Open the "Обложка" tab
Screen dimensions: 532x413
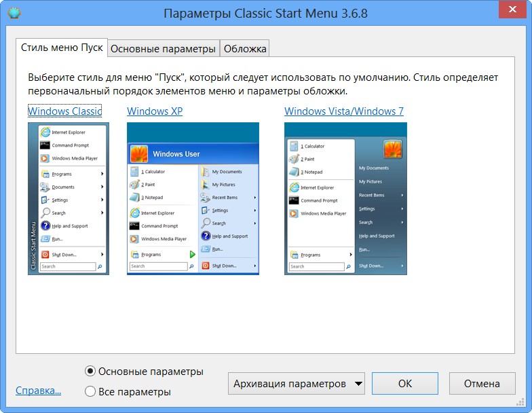[245, 49]
